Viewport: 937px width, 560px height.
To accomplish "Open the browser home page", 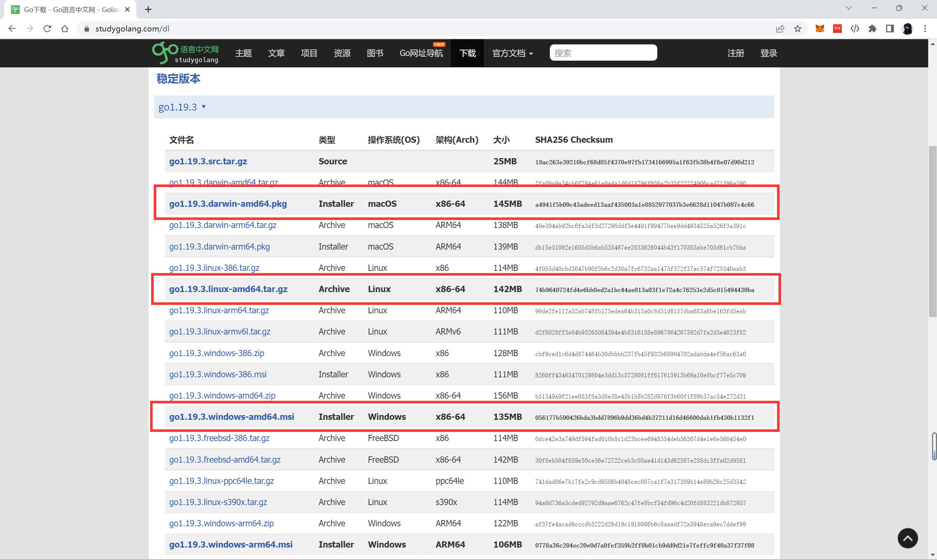I will coord(65,29).
